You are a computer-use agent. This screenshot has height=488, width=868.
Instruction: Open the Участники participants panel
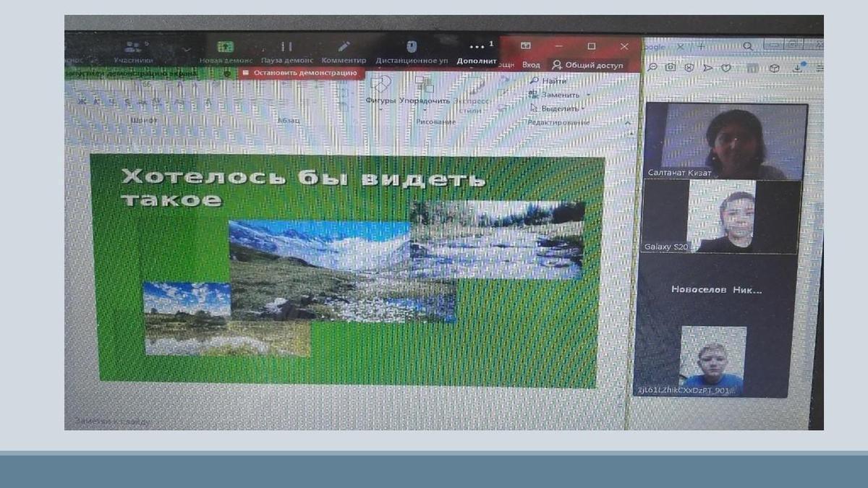pyautogui.click(x=133, y=51)
